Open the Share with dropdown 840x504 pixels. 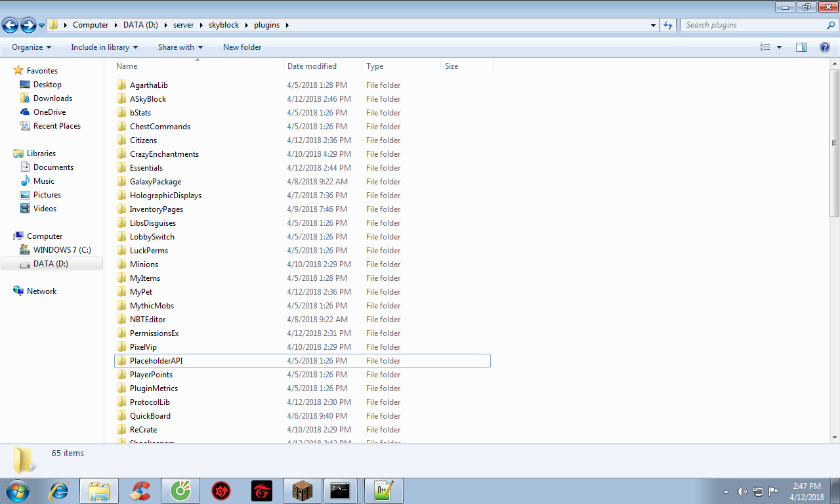[x=180, y=47]
